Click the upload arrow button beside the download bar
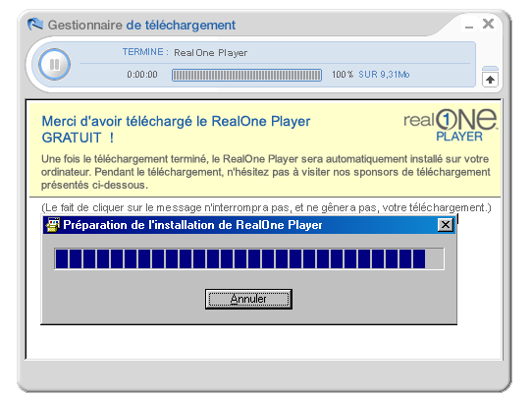This screenshot has height=397, width=532. click(490, 80)
